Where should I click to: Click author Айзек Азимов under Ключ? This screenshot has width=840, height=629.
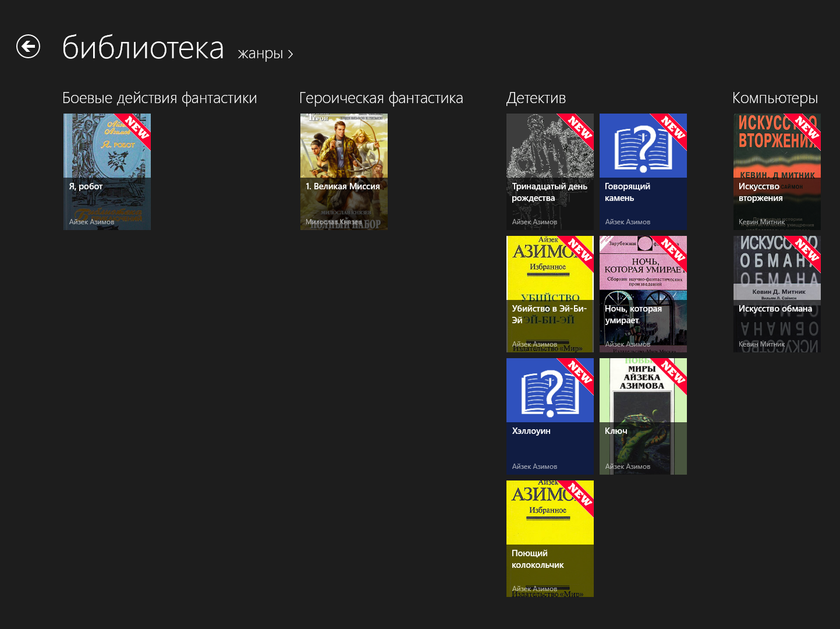coord(628,467)
